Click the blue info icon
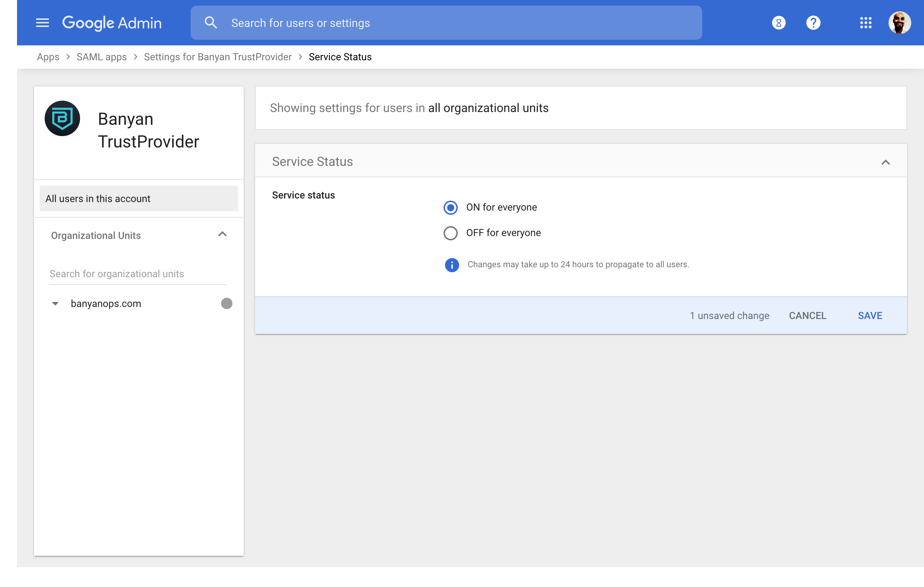 (x=452, y=265)
